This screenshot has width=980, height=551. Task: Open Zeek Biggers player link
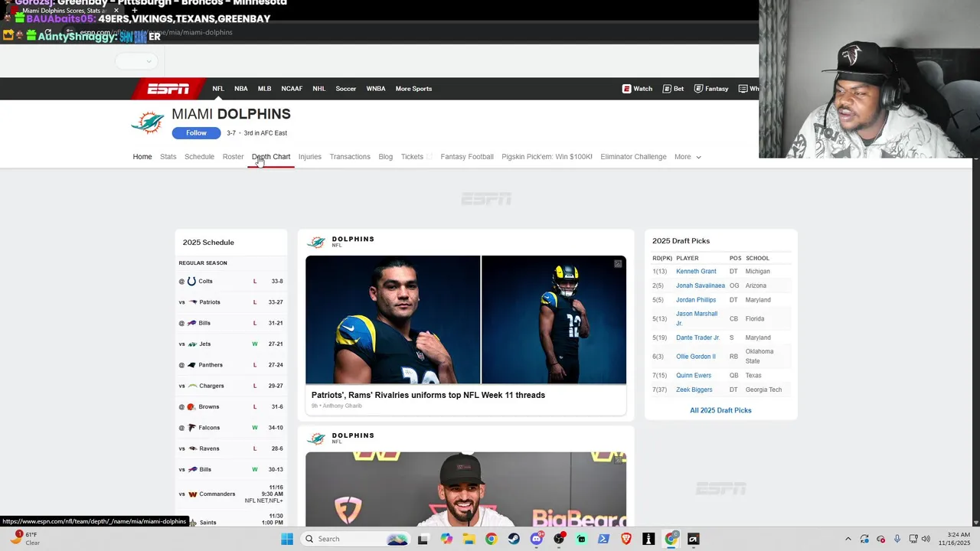point(694,390)
